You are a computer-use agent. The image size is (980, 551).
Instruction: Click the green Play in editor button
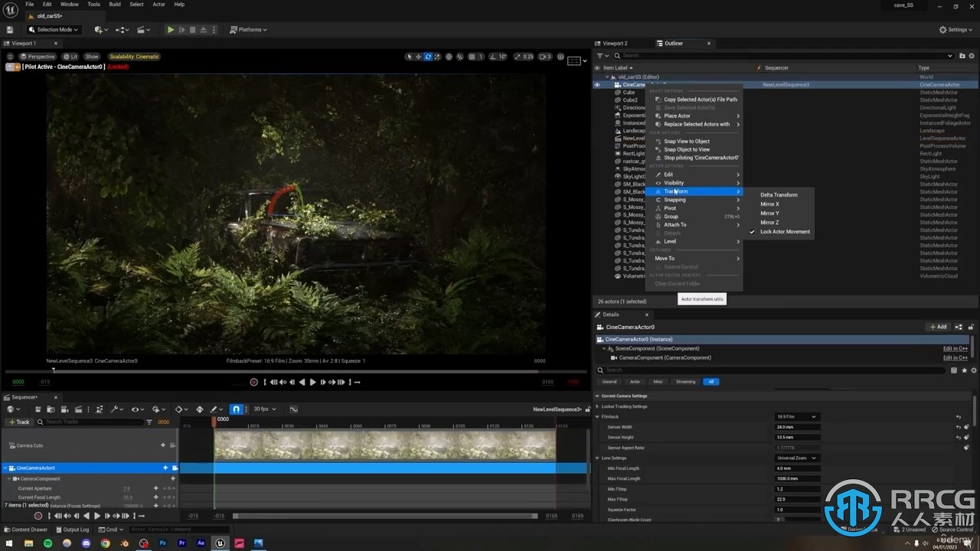coord(171,30)
